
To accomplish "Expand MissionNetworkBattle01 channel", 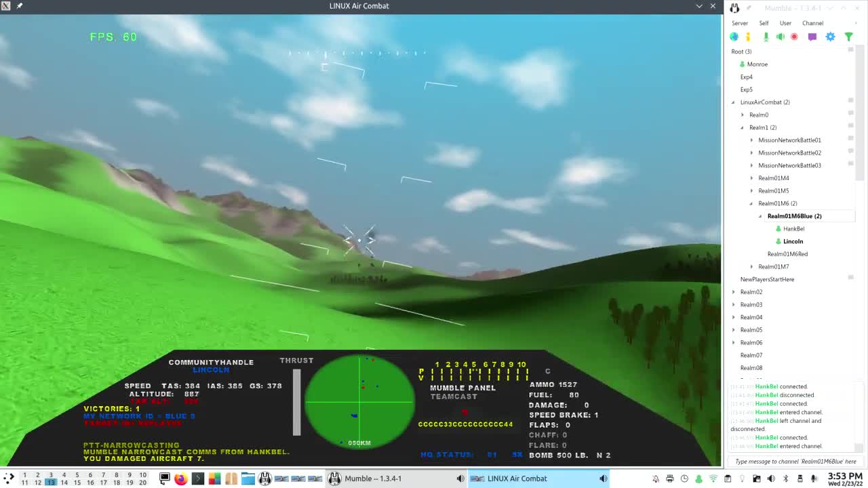I will [751, 140].
